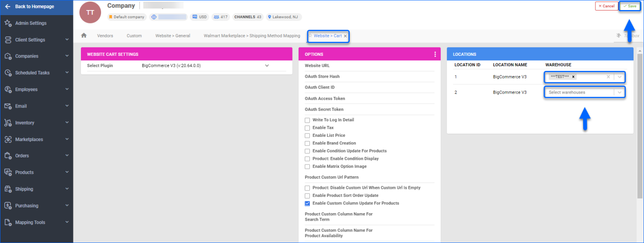This screenshot has width=644, height=243.
Task: Remove the TEST warehouse tag from location 1
Action: [573, 76]
